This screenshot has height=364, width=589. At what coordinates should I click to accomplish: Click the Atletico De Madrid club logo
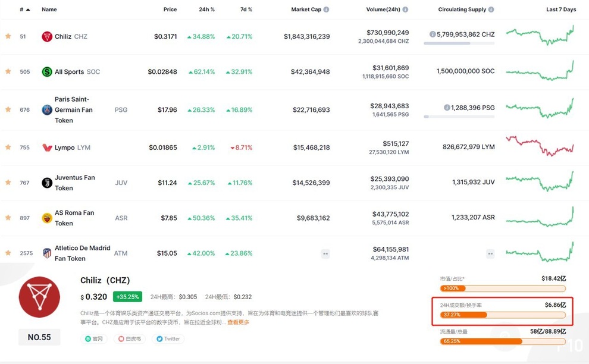[47, 253]
